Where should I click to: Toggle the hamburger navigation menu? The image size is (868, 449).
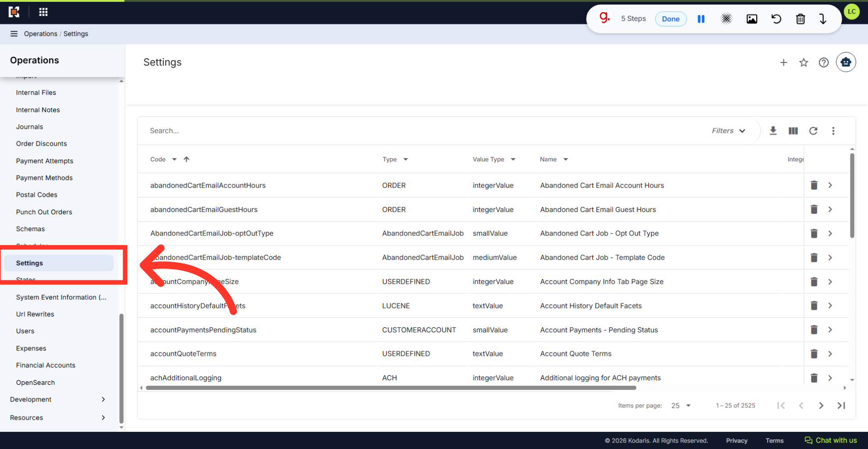(x=14, y=34)
